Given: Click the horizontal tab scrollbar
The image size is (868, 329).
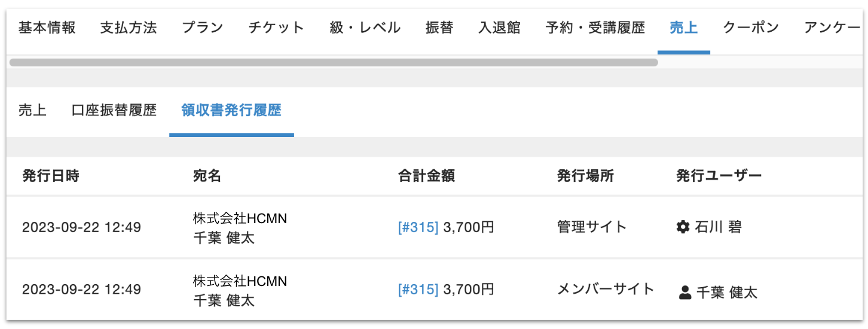Looking at the screenshot, I should (x=334, y=62).
